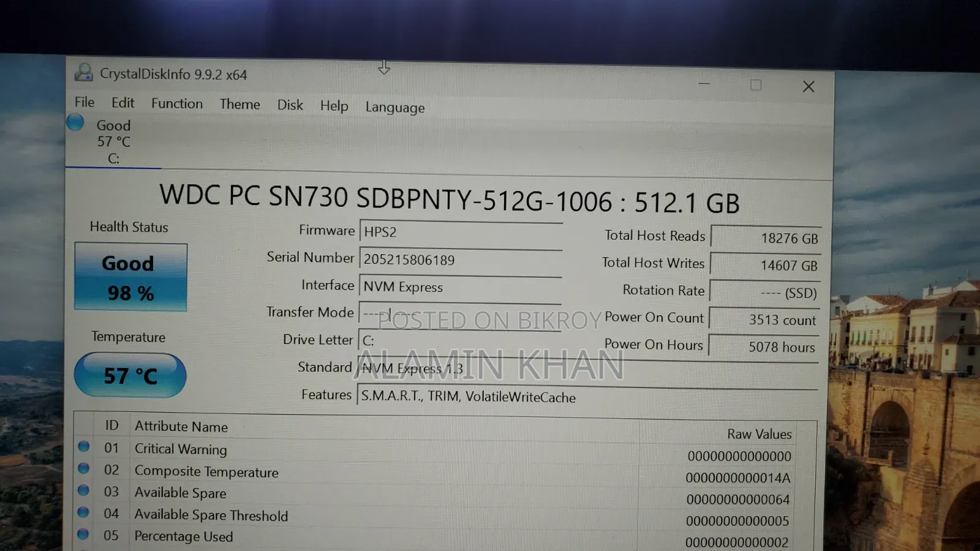Click the ID column header
This screenshot has width=980, height=551.
coord(111,425)
